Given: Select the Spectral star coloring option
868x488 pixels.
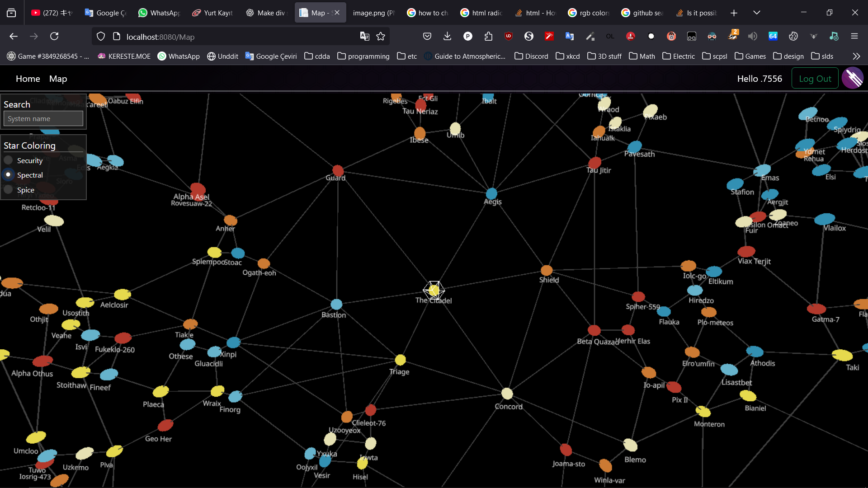Looking at the screenshot, I should tap(8, 175).
